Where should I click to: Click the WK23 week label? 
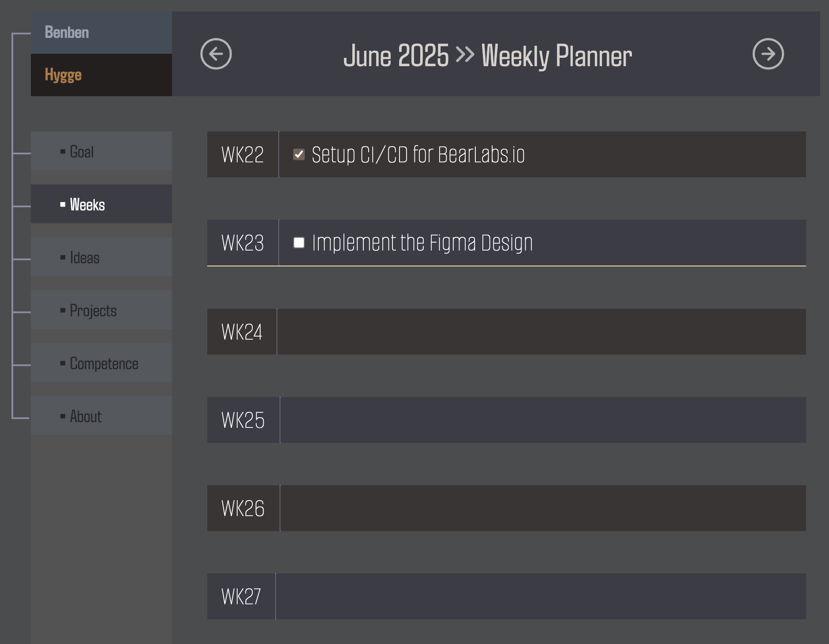click(243, 243)
